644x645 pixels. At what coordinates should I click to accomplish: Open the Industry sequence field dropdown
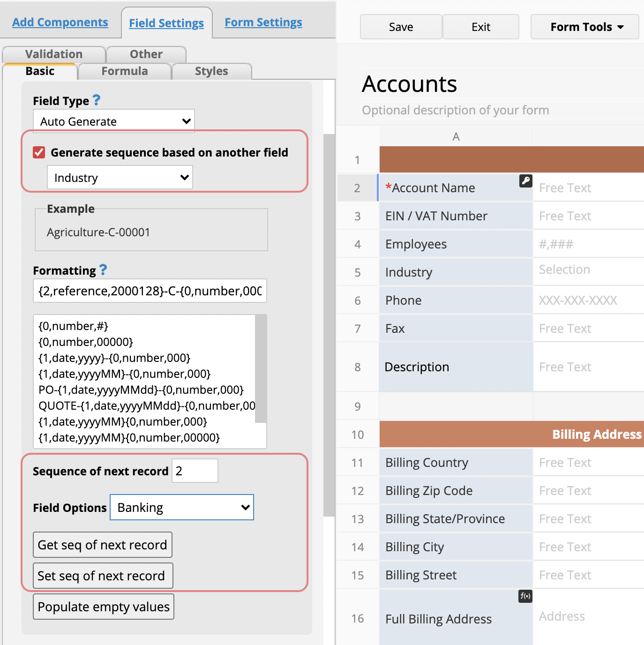[x=120, y=178]
